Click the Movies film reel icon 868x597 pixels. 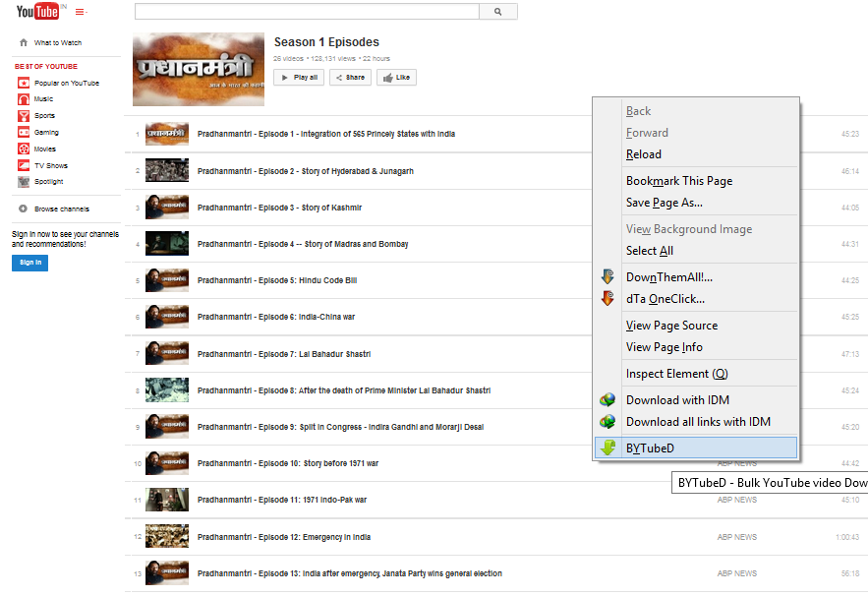click(24, 149)
